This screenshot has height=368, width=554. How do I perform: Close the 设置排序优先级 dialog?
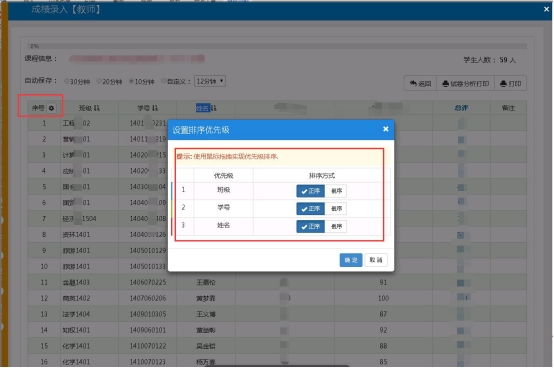(385, 129)
